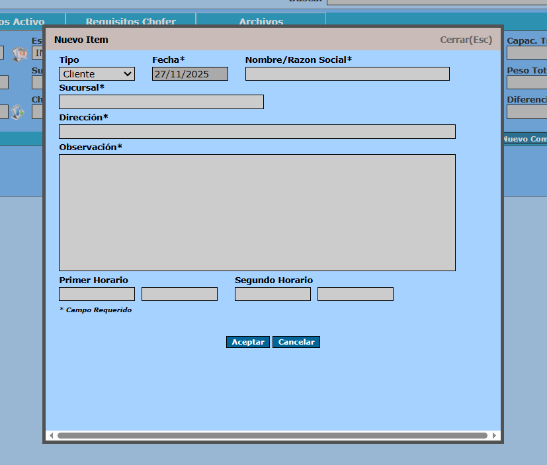Viewport: 547px width, 465px height.
Task: Switch to the Requisitos Chofer tab
Action: point(131,21)
